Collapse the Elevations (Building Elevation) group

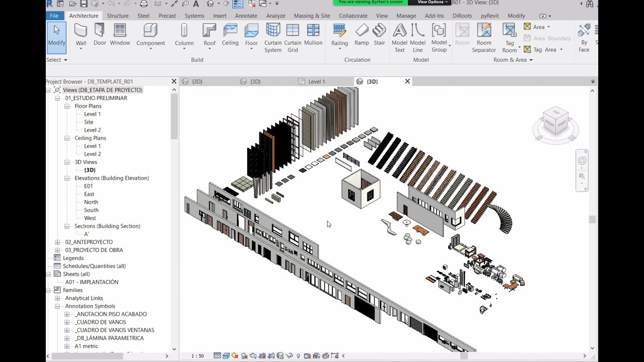click(67, 178)
